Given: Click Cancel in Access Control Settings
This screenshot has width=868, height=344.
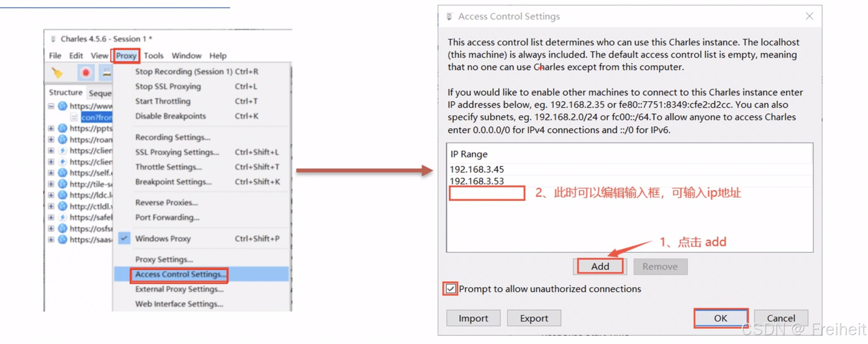Looking at the screenshot, I should pos(781,318).
